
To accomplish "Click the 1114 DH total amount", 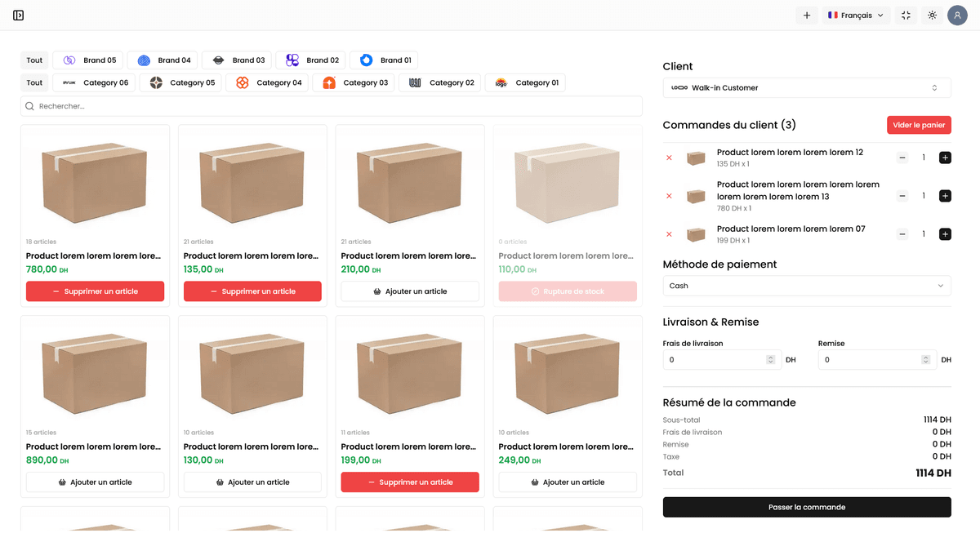I will point(933,473).
